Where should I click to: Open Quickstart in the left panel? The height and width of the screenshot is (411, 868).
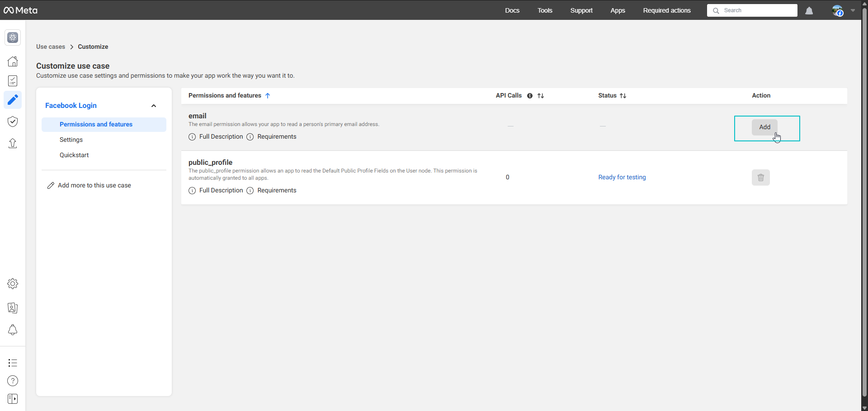(x=74, y=155)
